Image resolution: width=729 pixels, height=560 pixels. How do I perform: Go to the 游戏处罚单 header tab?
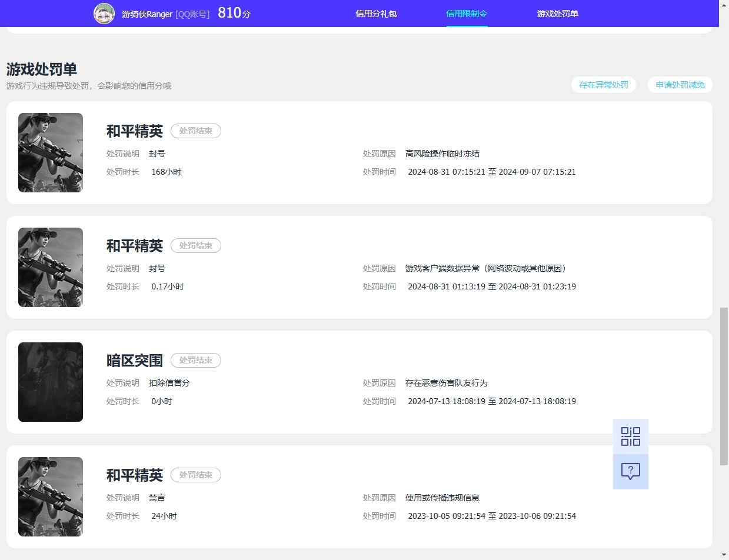[x=558, y=14]
